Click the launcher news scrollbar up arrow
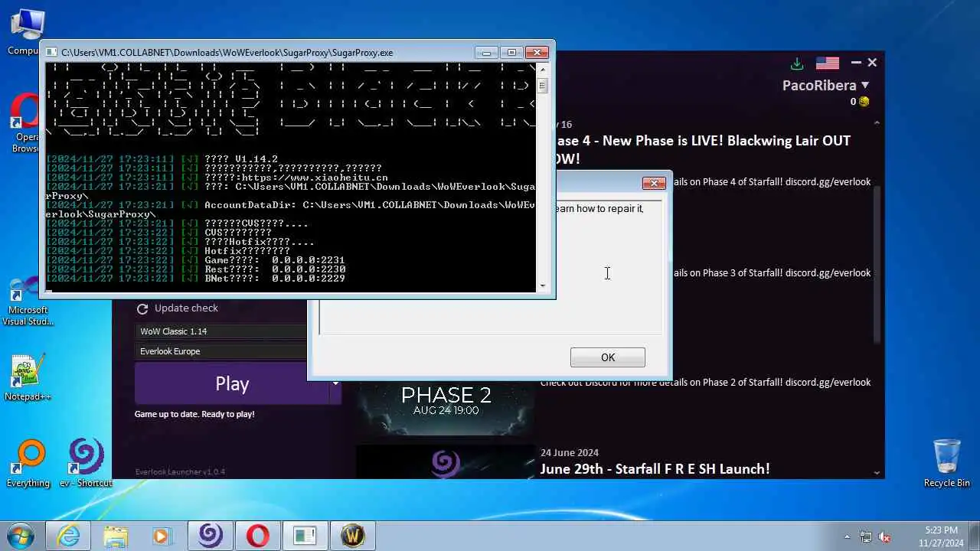 coord(877,122)
